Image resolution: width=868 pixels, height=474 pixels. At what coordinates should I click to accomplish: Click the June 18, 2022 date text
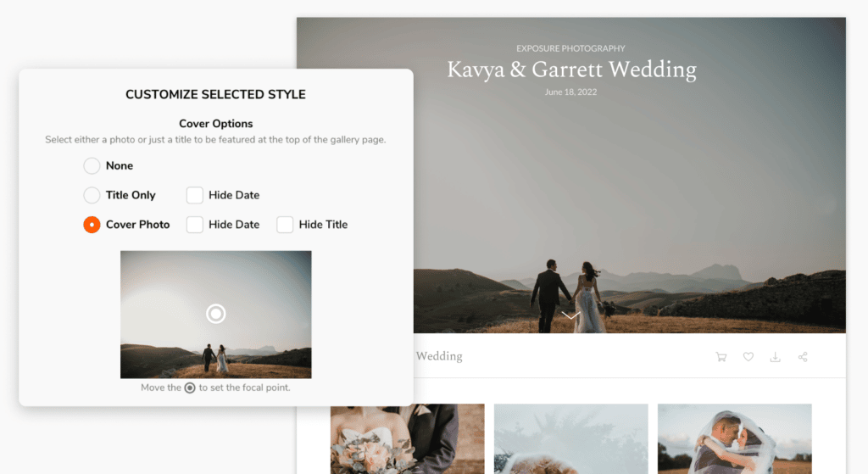tap(570, 92)
